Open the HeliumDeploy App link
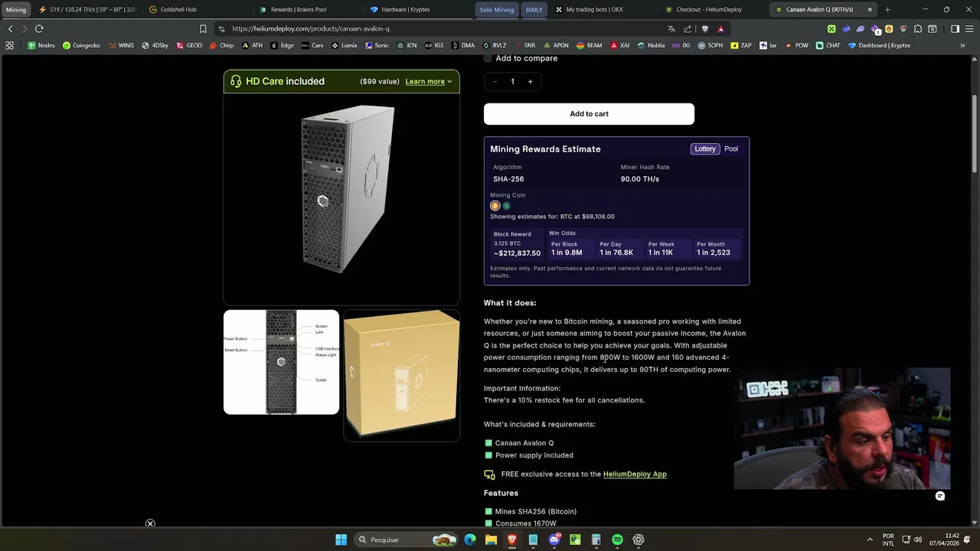This screenshot has width=980, height=551. click(x=635, y=474)
